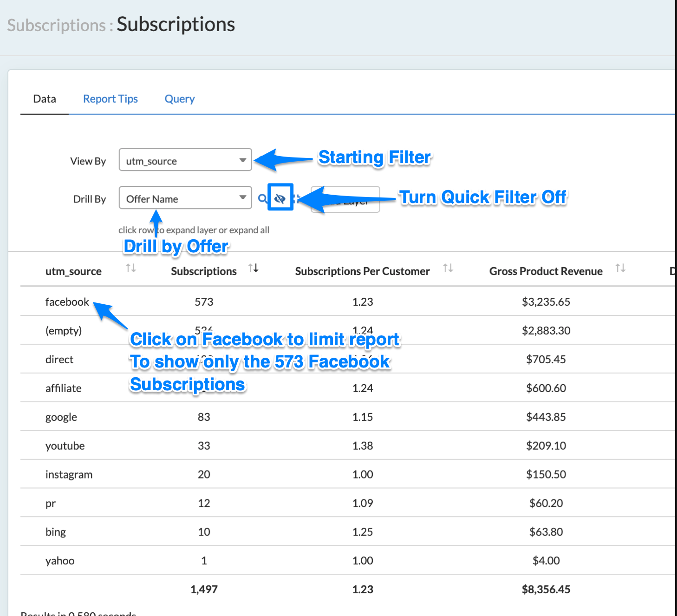This screenshot has height=616, width=677.
Task: Click the instagram row in table
Action: [69, 475]
